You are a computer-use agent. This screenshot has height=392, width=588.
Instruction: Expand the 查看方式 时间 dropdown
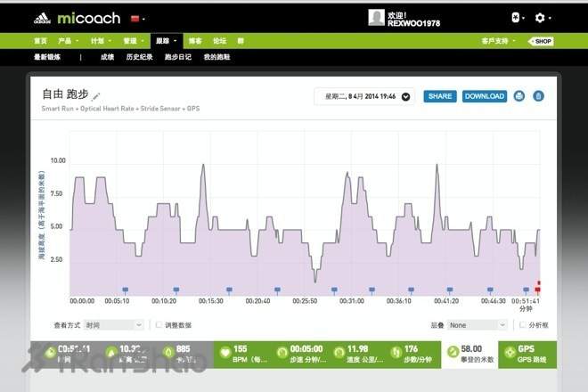114,325
